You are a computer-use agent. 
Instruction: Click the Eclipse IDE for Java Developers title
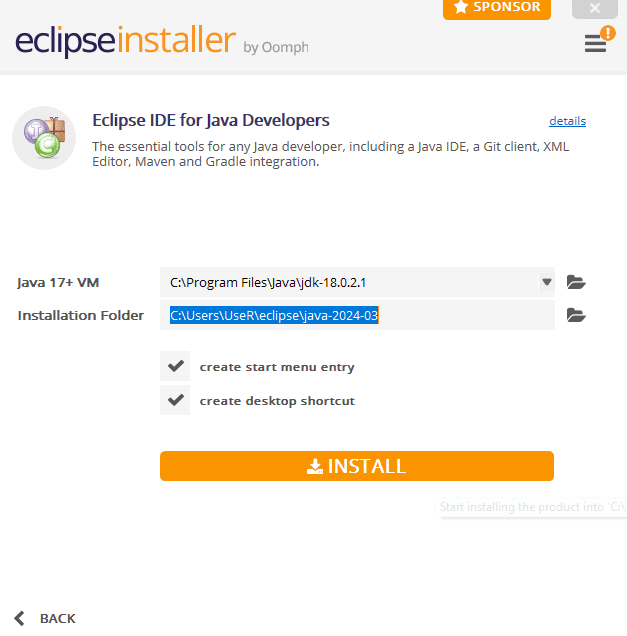click(x=211, y=120)
